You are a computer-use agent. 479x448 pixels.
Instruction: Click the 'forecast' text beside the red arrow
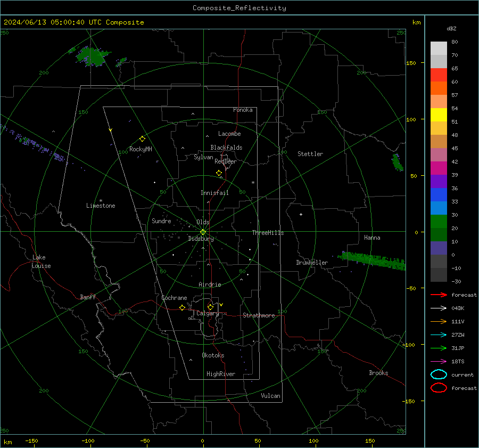click(464, 295)
